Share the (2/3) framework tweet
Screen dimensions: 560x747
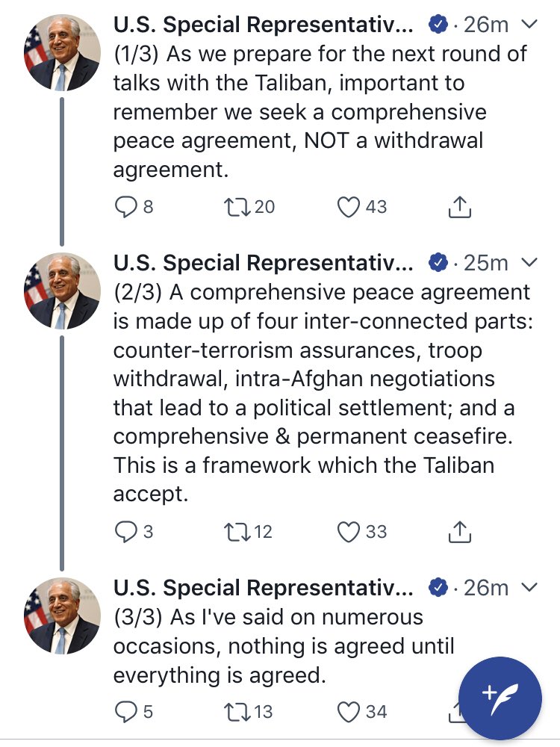(x=460, y=531)
